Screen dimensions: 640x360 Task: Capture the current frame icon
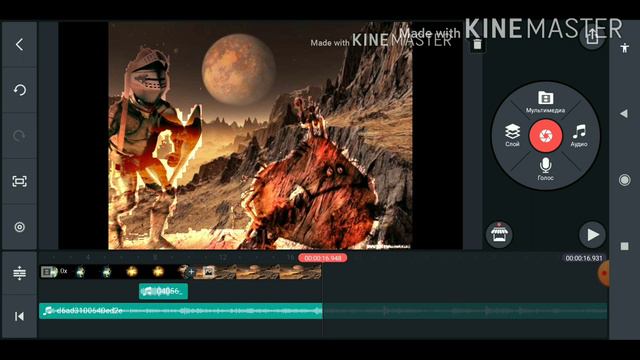[x=19, y=181]
